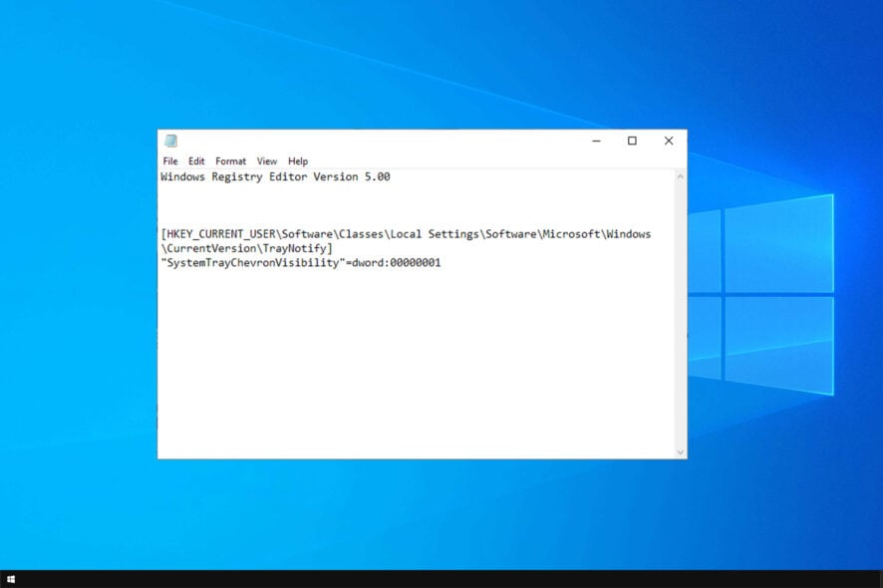Close the Notepad window

(x=669, y=141)
